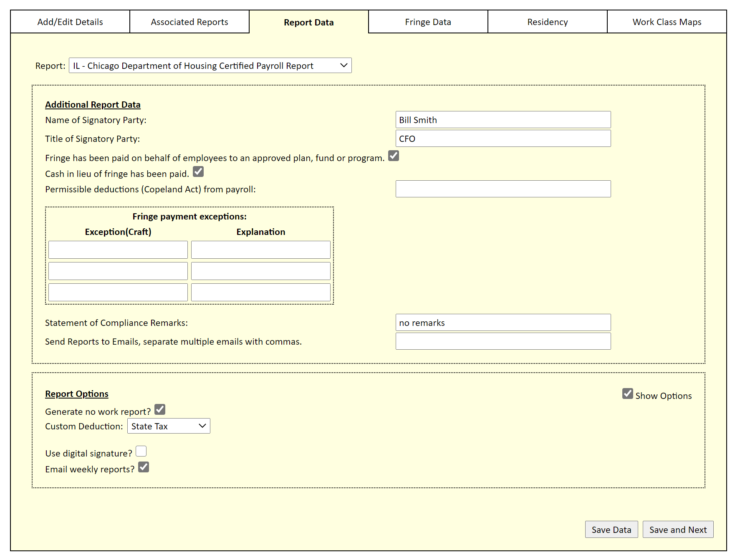735x560 pixels.
Task: Click the Save Data button
Action: (x=611, y=529)
